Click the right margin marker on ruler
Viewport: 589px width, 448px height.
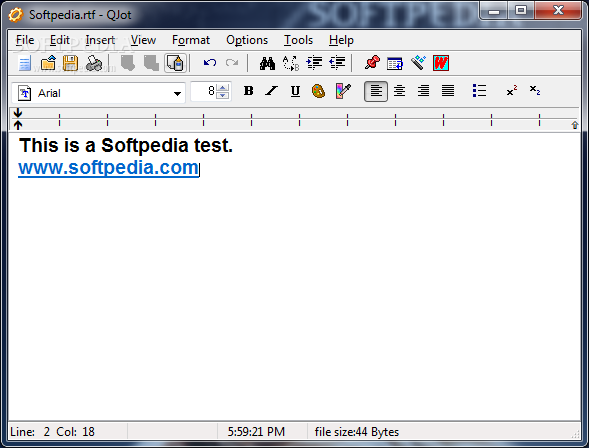coord(575,125)
